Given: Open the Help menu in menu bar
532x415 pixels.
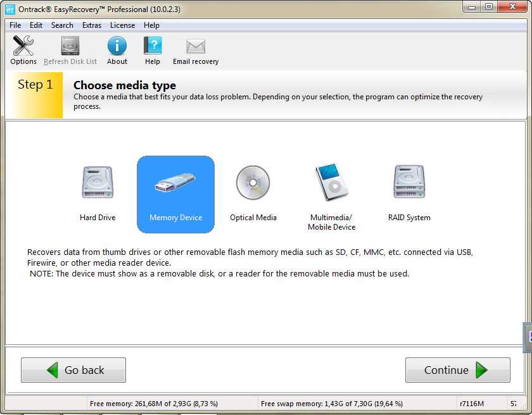Looking at the screenshot, I should (x=151, y=25).
